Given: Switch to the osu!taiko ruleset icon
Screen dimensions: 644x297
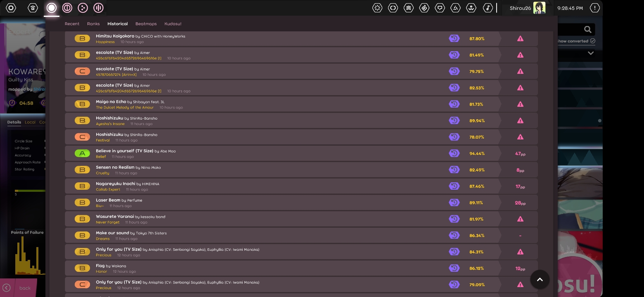Looking at the screenshot, I should tap(67, 8).
